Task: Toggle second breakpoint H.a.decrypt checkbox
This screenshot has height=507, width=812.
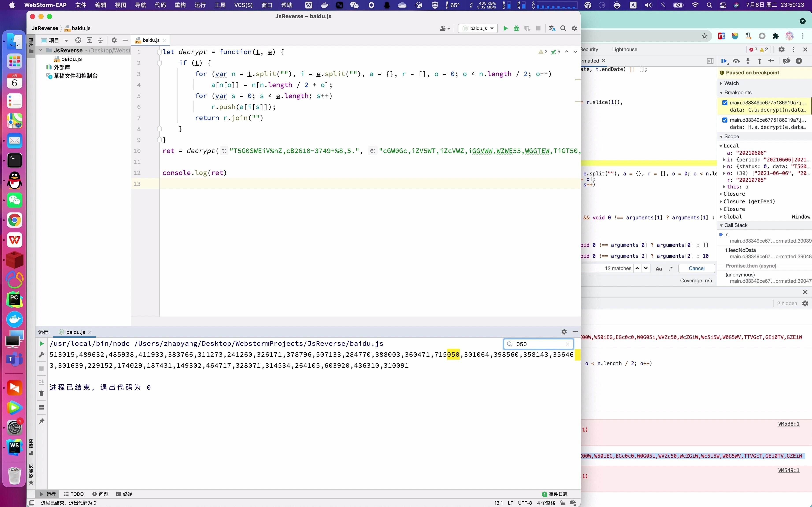Action: [x=725, y=120]
